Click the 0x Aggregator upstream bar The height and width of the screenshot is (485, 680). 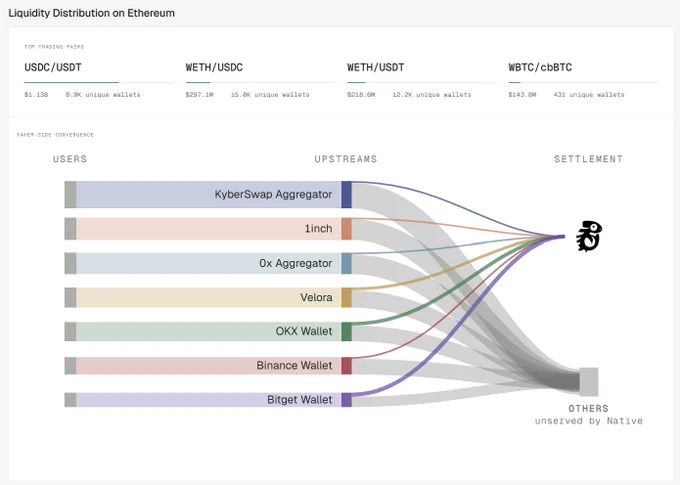click(x=209, y=263)
